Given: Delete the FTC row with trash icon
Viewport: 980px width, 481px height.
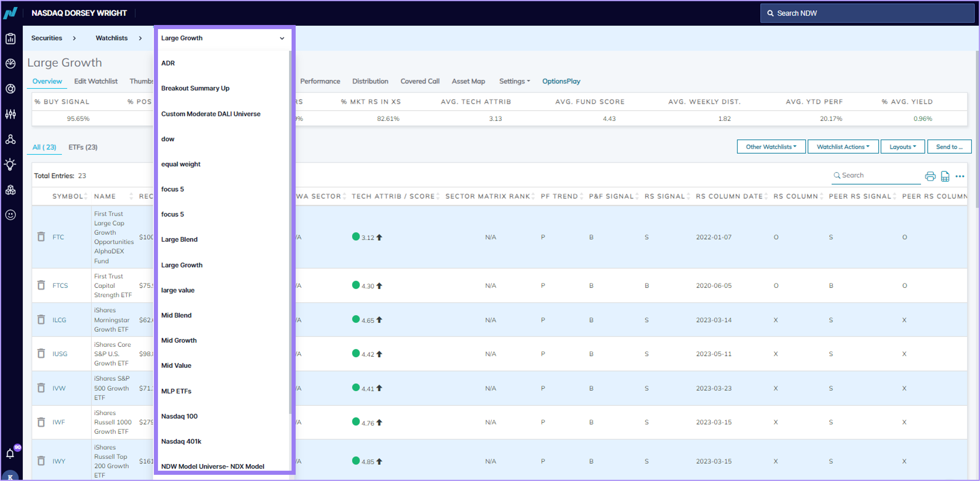Looking at the screenshot, I should pos(41,237).
